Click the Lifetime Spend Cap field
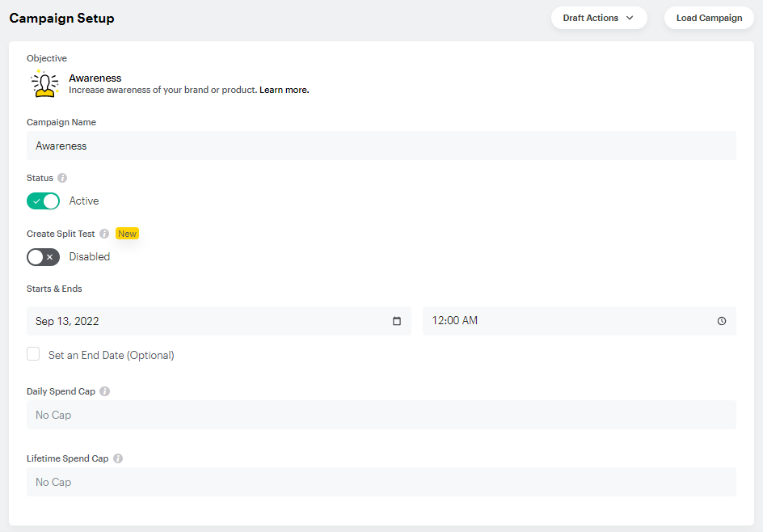 (381, 482)
